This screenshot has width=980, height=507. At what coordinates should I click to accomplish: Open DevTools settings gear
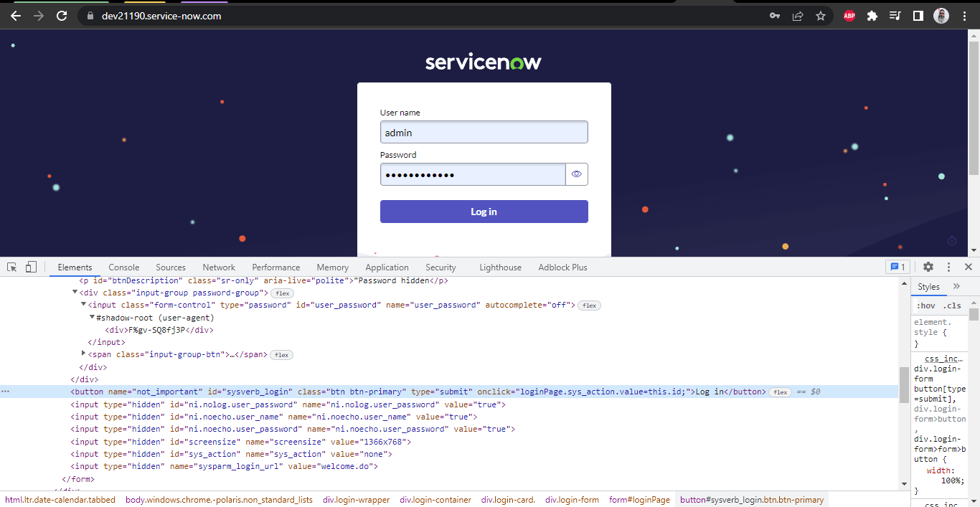pyautogui.click(x=928, y=266)
